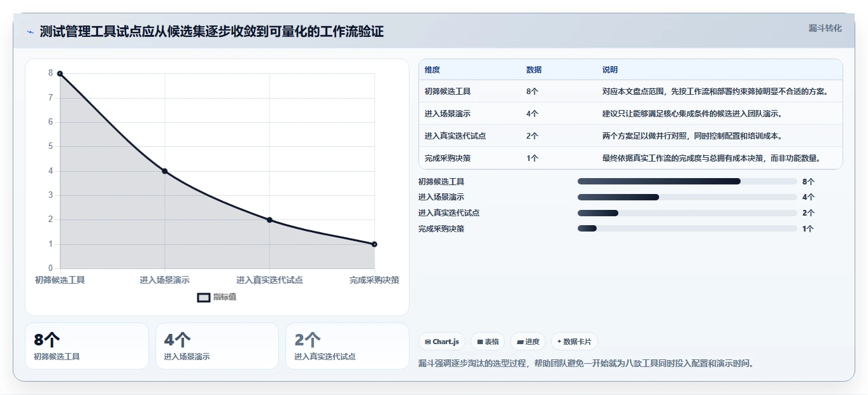This screenshot has width=868, height=395.
Task: Select the 8个 初筛候选工具 data card
Action: [87, 346]
